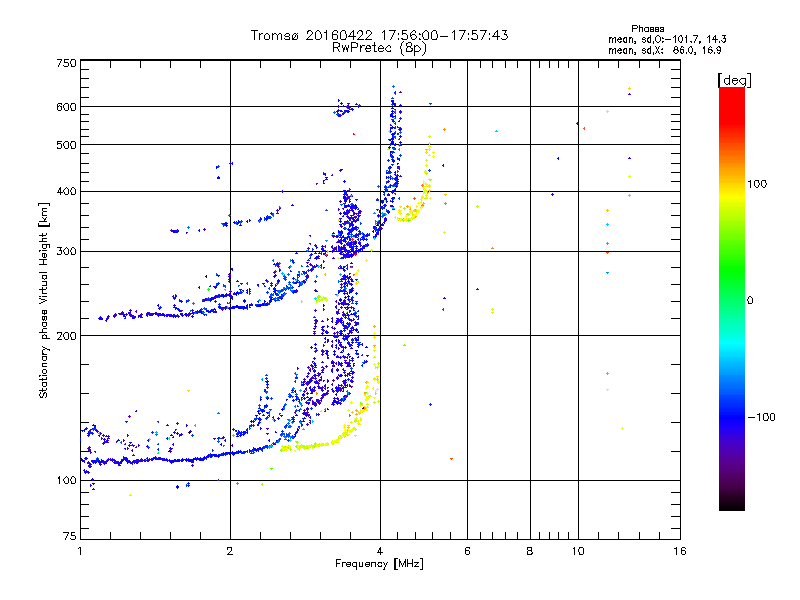The height and width of the screenshot is (600, 800).
Task: Click the x-axis tick label '1'
Action: (x=80, y=551)
